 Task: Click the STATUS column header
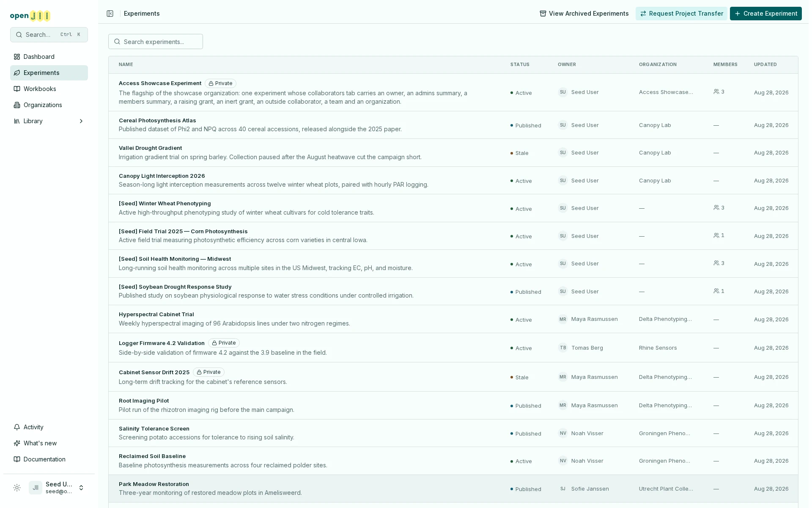[520, 64]
